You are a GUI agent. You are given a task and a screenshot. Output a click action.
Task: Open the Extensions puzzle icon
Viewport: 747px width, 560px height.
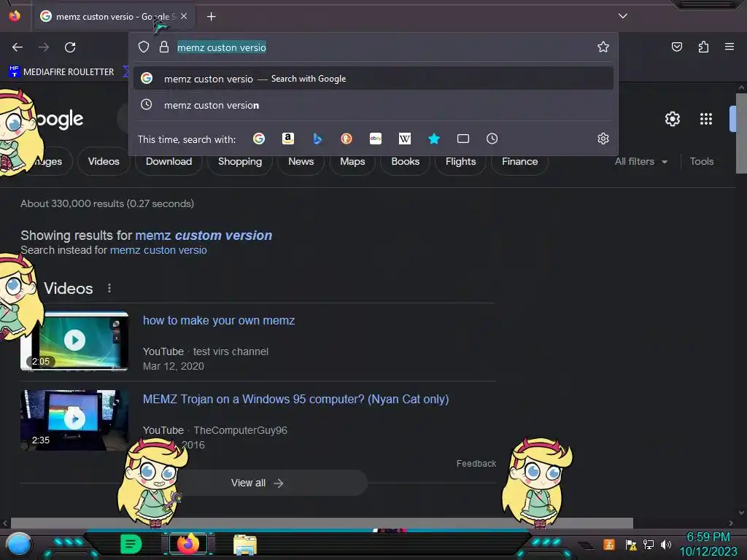[703, 47]
